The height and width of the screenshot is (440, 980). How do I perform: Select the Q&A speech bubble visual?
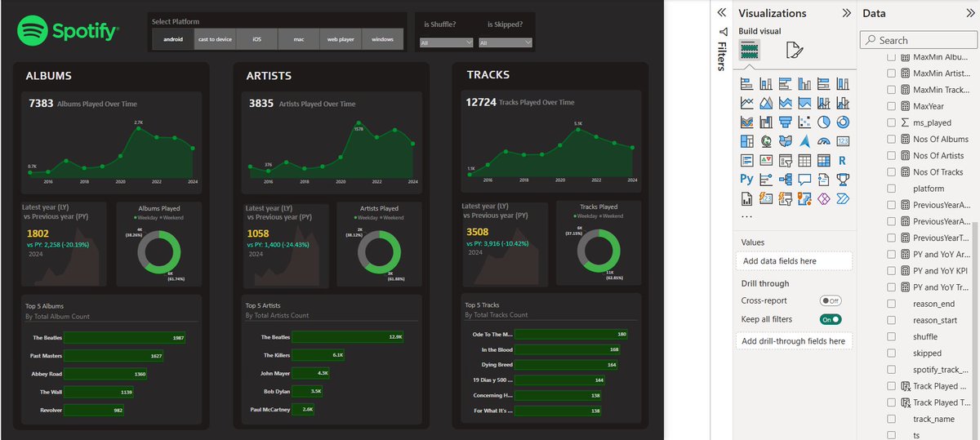[804, 179]
